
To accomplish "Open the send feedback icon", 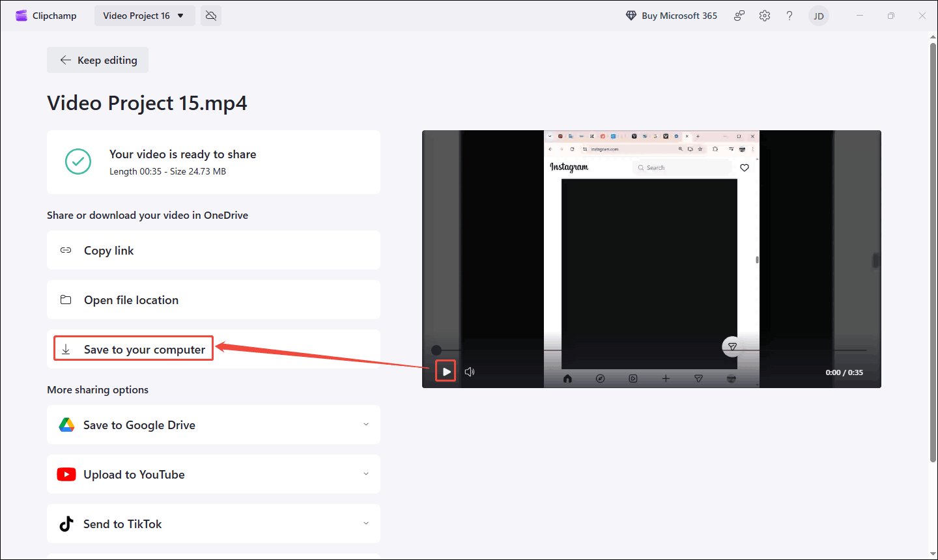I will (x=739, y=15).
